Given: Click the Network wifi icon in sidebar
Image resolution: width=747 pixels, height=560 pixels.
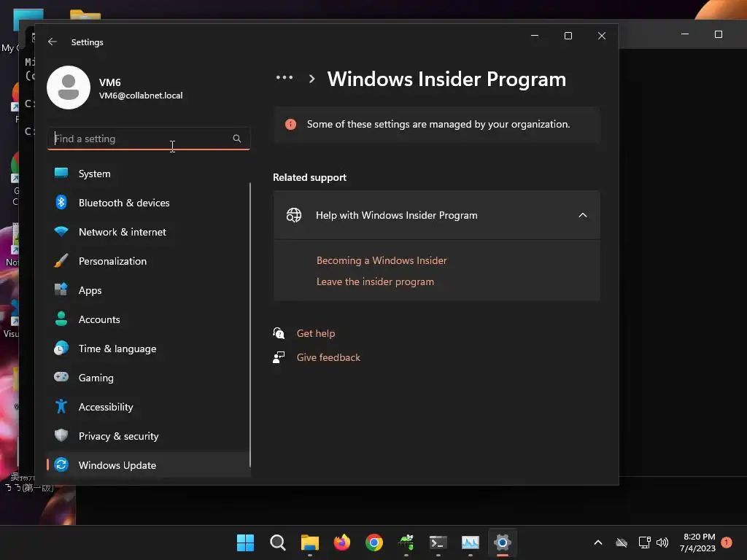Looking at the screenshot, I should 61,231.
